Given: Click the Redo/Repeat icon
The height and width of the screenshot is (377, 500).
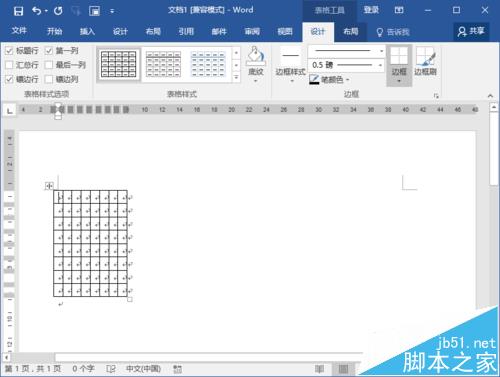Looking at the screenshot, I should pos(58,11).
